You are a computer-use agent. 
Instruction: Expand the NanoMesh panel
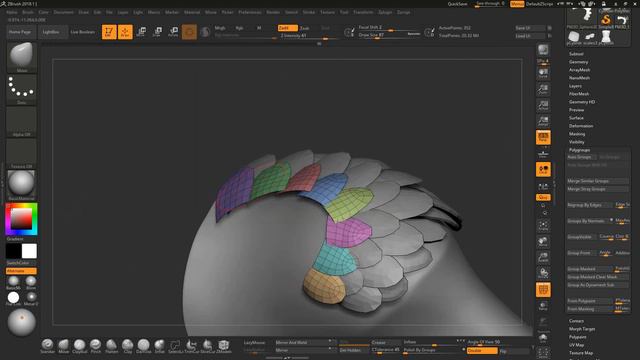point(579,78)
